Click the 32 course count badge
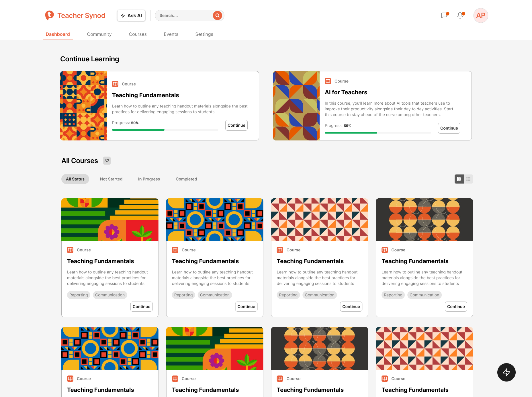This screenshot has width=532, height=397. pyautogui.click(x=107, y=161)
